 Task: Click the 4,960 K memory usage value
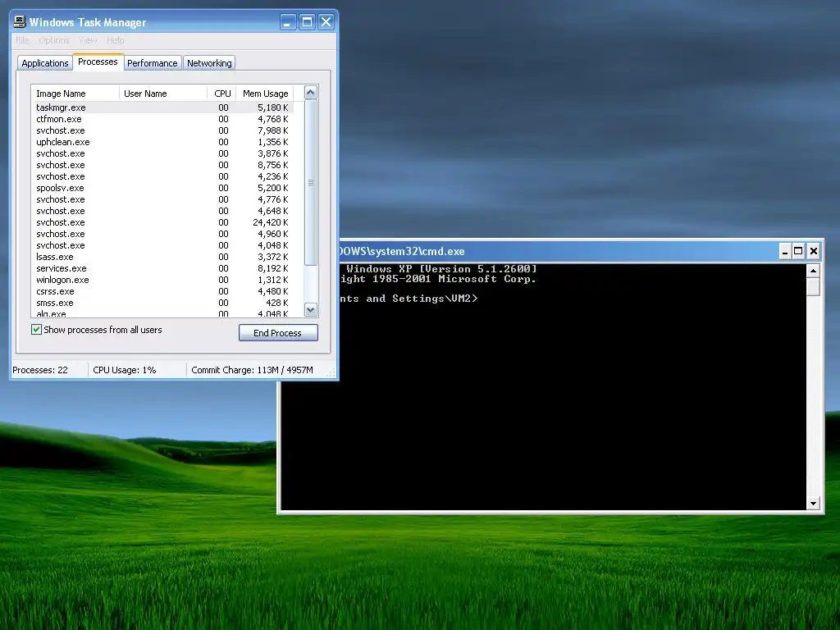272,234
